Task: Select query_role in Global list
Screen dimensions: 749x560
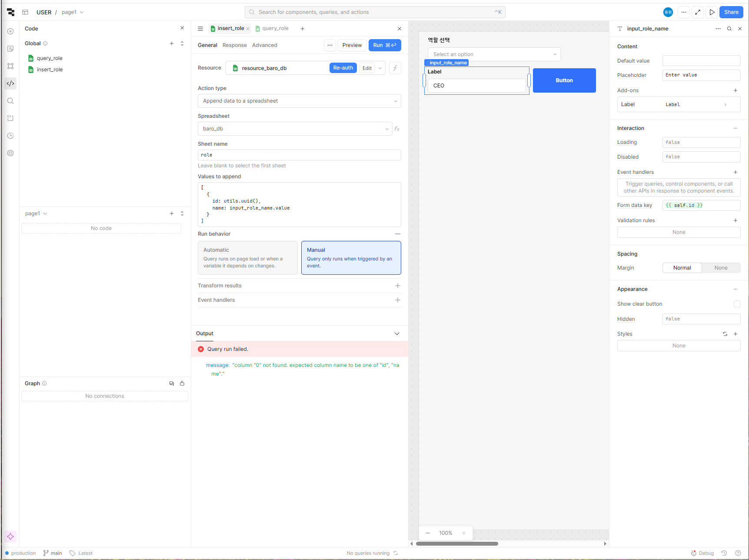Action: click(x=50, y=58)
